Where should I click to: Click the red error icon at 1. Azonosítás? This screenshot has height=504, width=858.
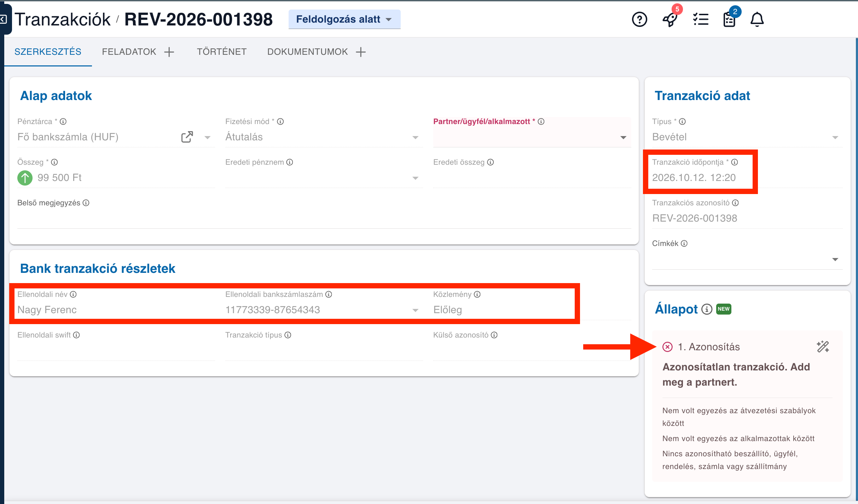pos(667,347)
